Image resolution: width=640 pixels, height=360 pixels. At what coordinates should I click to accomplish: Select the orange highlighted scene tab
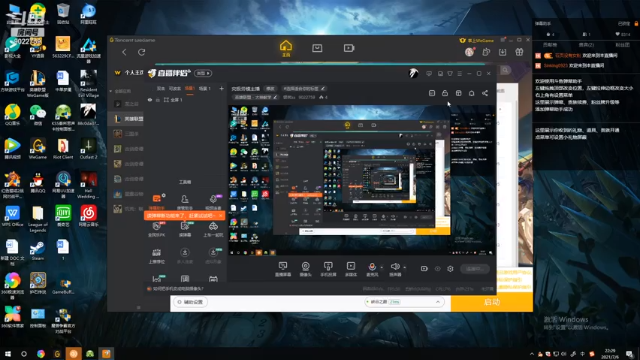(x=190, y=88)
